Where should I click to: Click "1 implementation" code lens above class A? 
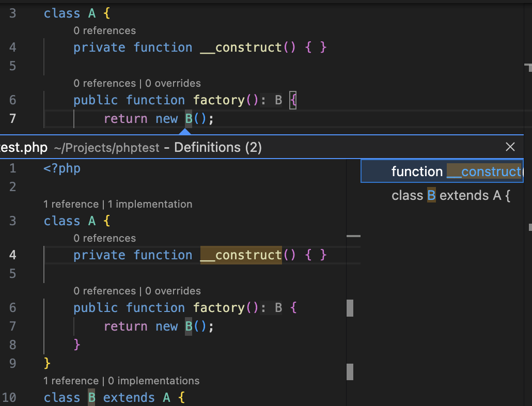[150, 204]
